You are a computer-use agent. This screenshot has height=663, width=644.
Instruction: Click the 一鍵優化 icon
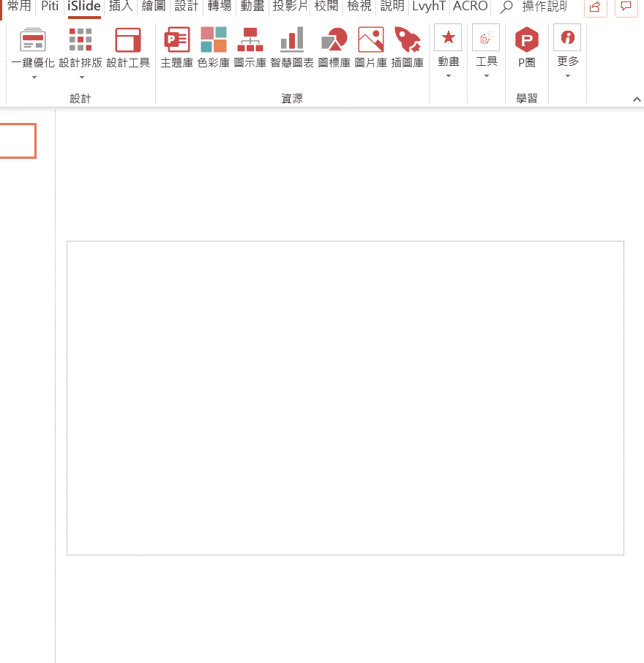click(x=33, y=40)
